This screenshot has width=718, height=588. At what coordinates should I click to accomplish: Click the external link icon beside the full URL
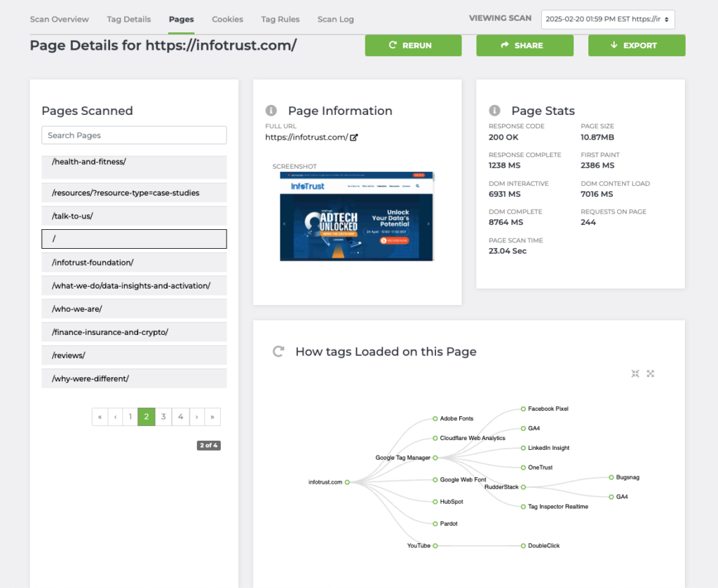[354, 137]
